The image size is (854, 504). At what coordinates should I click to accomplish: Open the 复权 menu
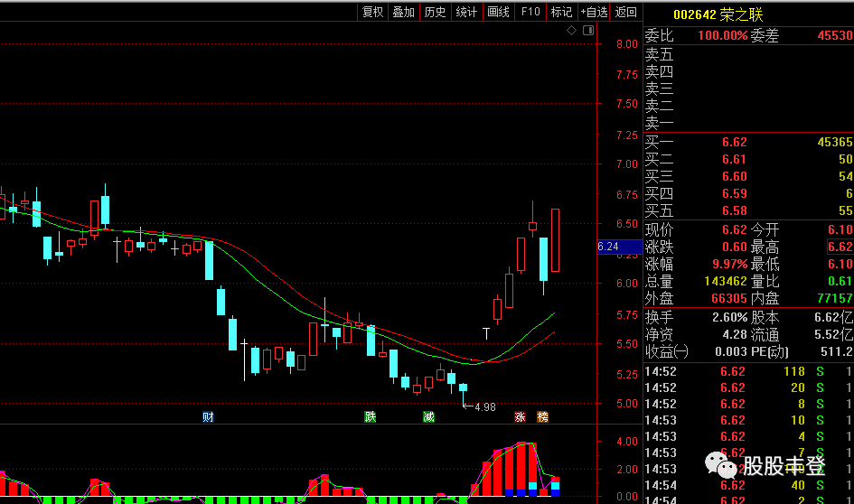(x=373, y=12)
